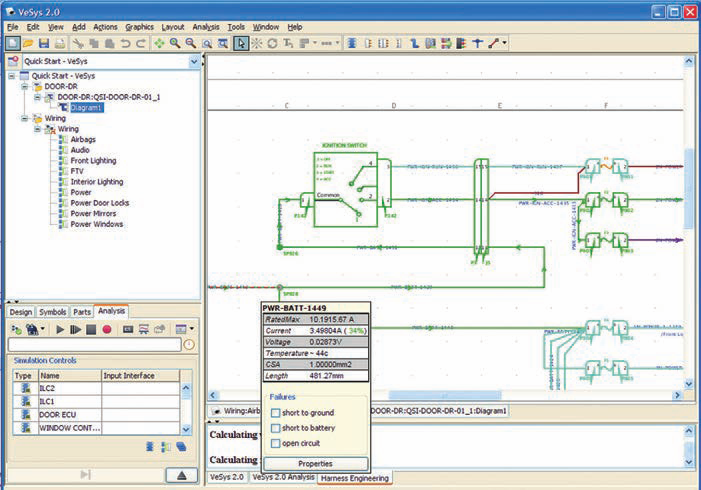Click the diagram vertical scroll-down arrow

click(x=689, y=384)
